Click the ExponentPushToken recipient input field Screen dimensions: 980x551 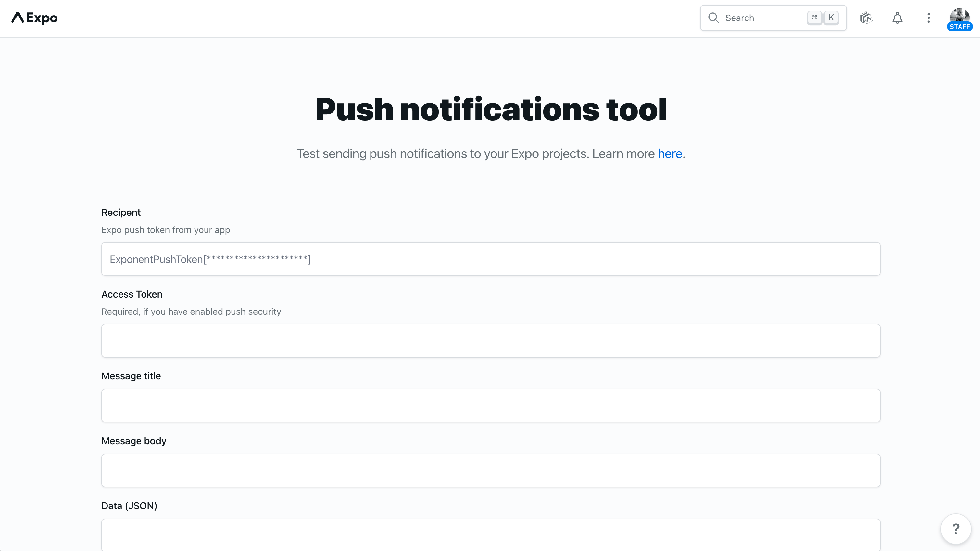[491, 259]
